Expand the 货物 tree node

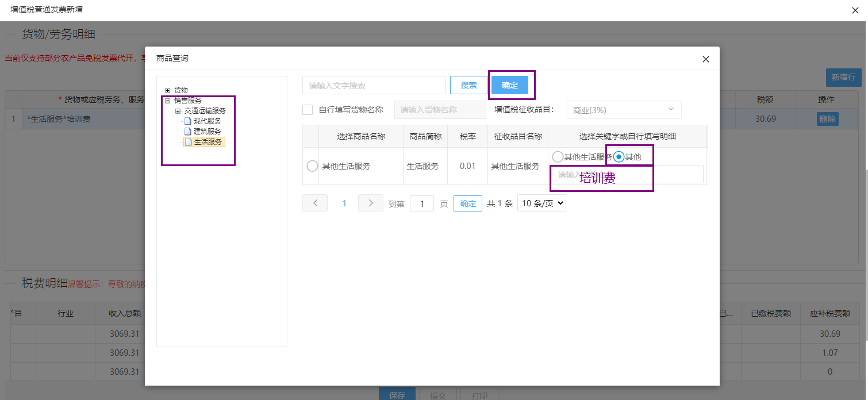click(168, 90)
